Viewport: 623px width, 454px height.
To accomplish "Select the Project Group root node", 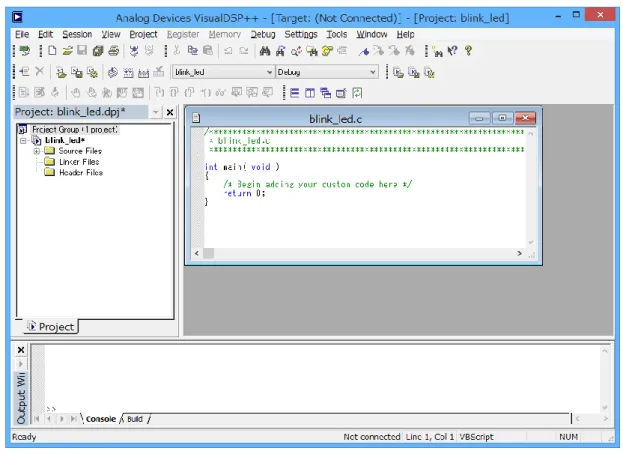I will pyautogui.click(x=69, y=129).
